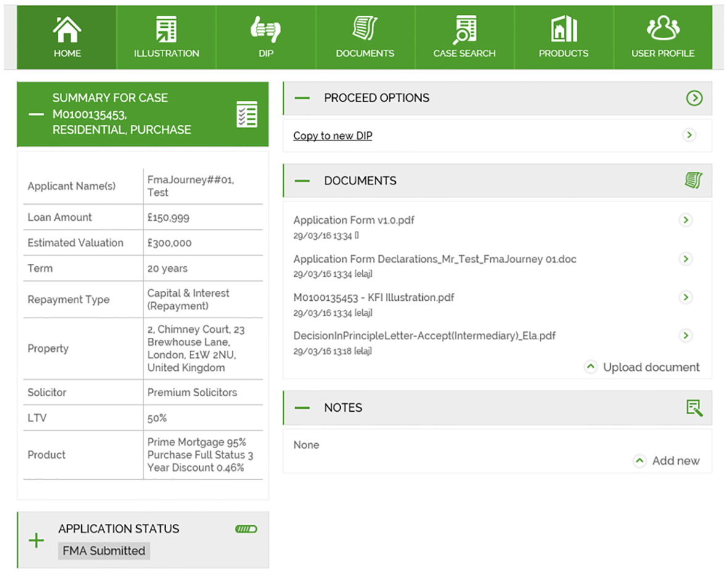Image resolution: width=728 pixels, height=577 pixels.
Task: Click the Products buildings icon
Action: point(563,29)
